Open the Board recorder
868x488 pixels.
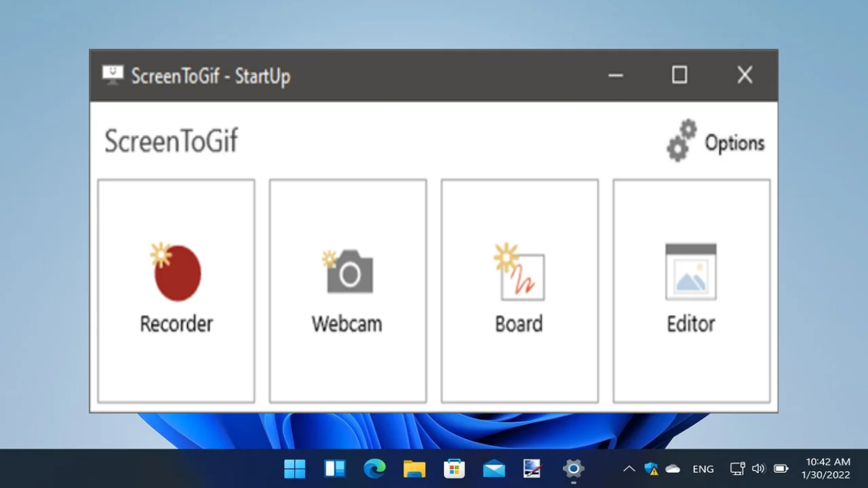(x=519, y=291)
